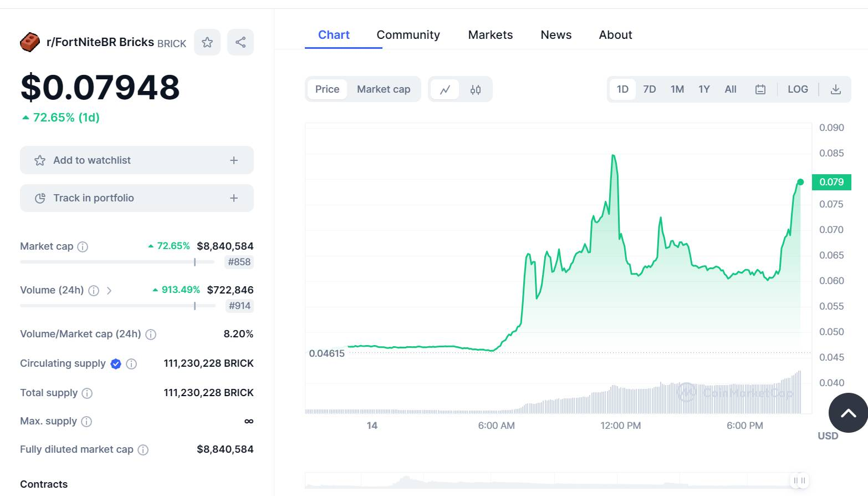Screen dimensions: 868x496
Task: Click the $0.07948 price value
Action: (x=100, y=87)
